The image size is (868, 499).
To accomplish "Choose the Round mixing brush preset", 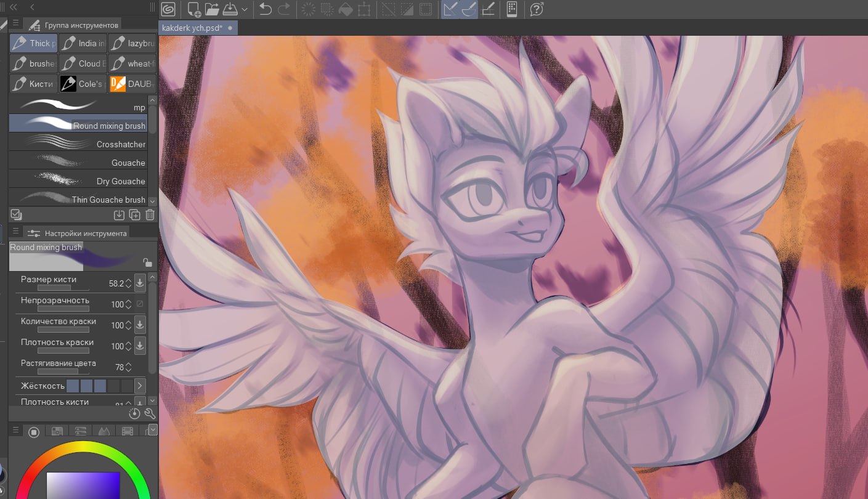I will tap(78, 123).
